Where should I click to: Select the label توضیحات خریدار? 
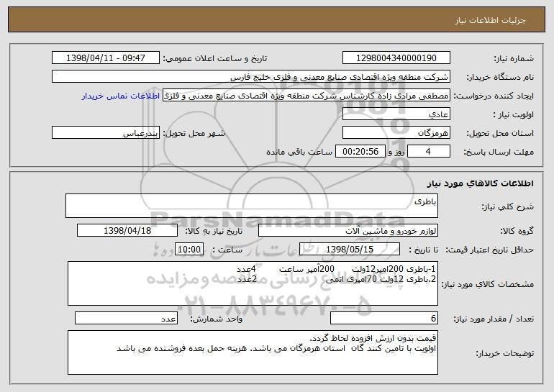tap(504, 353)
